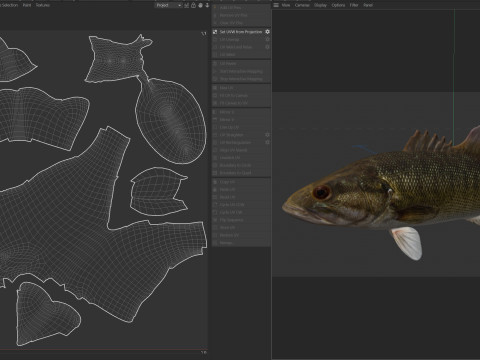This screenshot has width=480, height=360.
Task: Click the Max UV command
Action: coord(241,88)
